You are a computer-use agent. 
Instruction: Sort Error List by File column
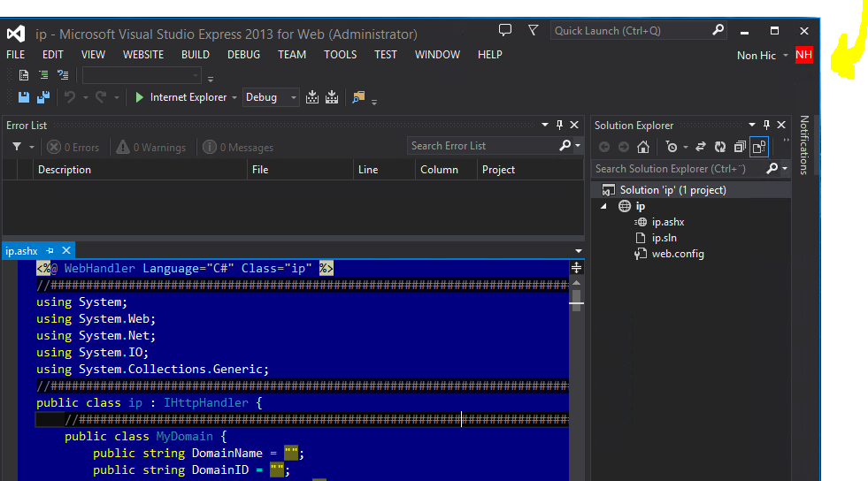click(x=300, y=170)
